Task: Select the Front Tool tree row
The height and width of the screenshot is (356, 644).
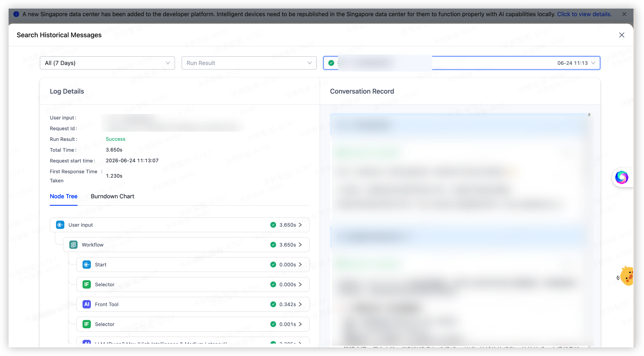Action: point(193,304)
